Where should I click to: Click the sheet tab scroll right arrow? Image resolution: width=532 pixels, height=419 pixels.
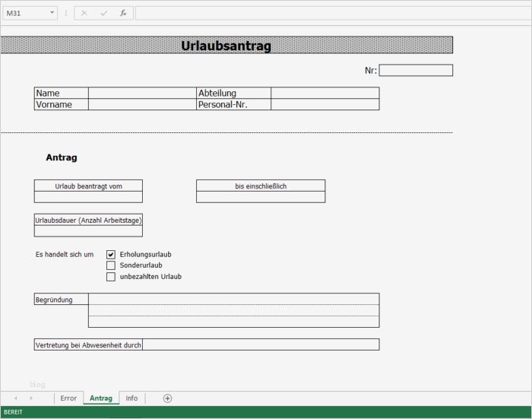[x=31, y=398]
